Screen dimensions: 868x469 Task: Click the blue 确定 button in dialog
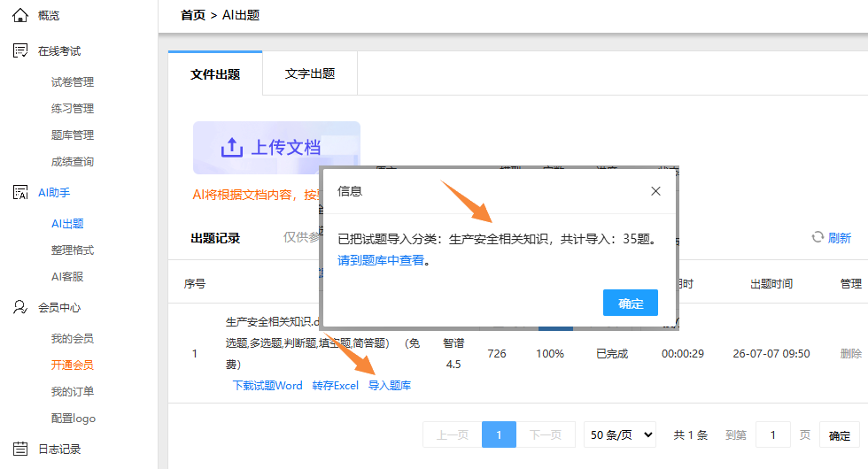coord(631,303)
